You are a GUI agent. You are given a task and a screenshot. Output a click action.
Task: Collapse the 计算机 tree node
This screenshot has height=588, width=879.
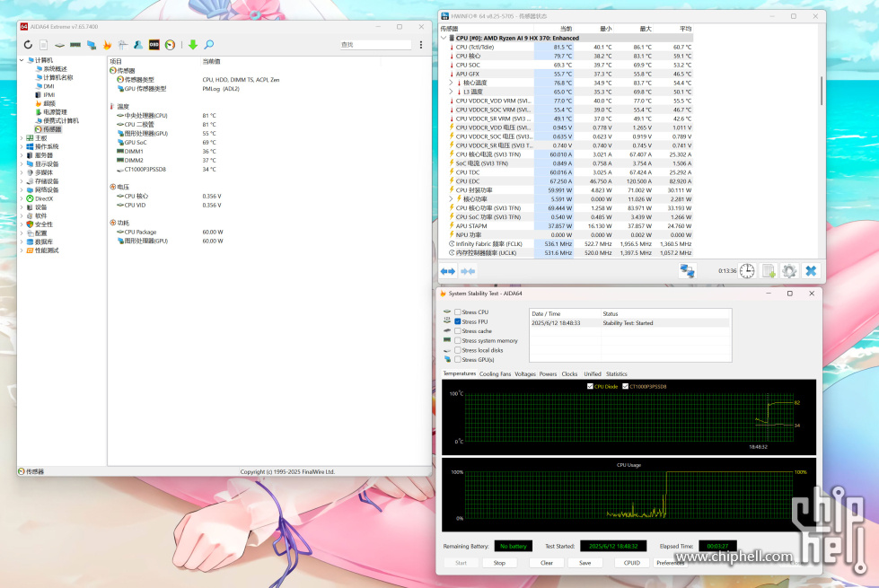pos(22,60)
